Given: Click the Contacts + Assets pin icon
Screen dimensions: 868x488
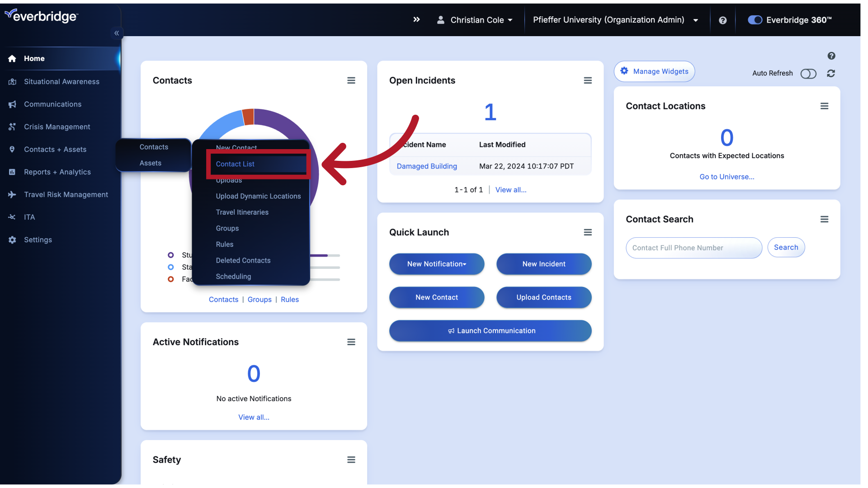Looking at the screenshot, I should 12,150.
